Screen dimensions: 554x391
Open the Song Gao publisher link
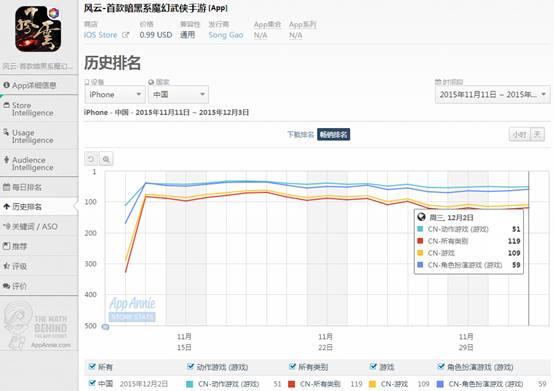[226, 35]
